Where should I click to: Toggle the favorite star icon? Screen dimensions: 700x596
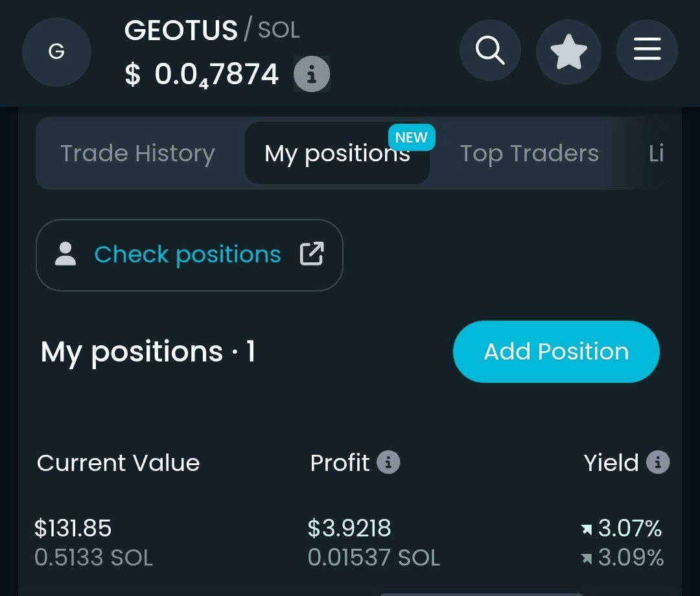[569, 52]
